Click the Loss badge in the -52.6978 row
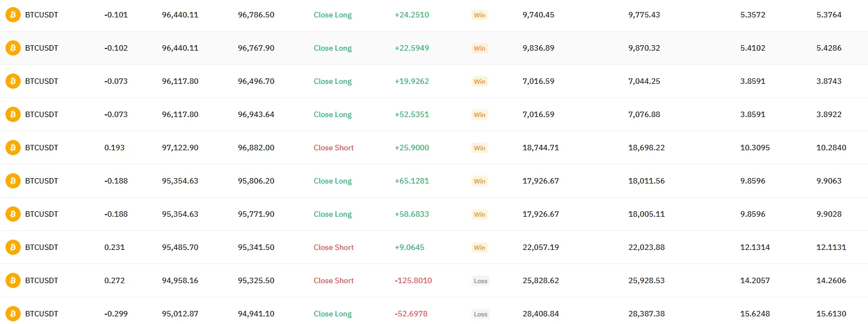Screen dimensions: 868x324 tap(480, 314)
